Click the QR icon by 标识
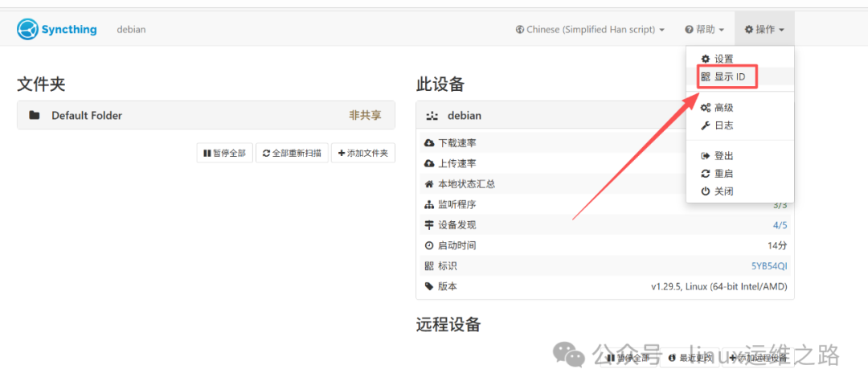This screenshot has width=868, height=390. tap(429, 266)
